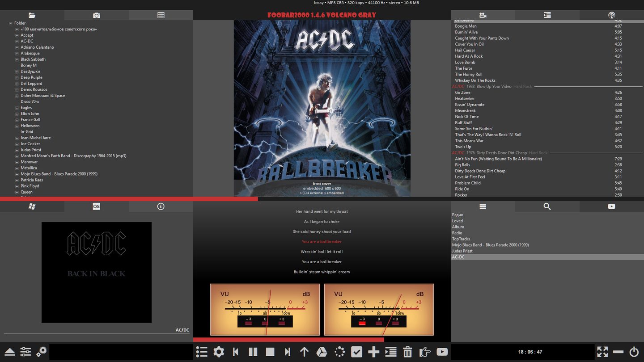Click the dotted circle icon

tap(339, 352)
